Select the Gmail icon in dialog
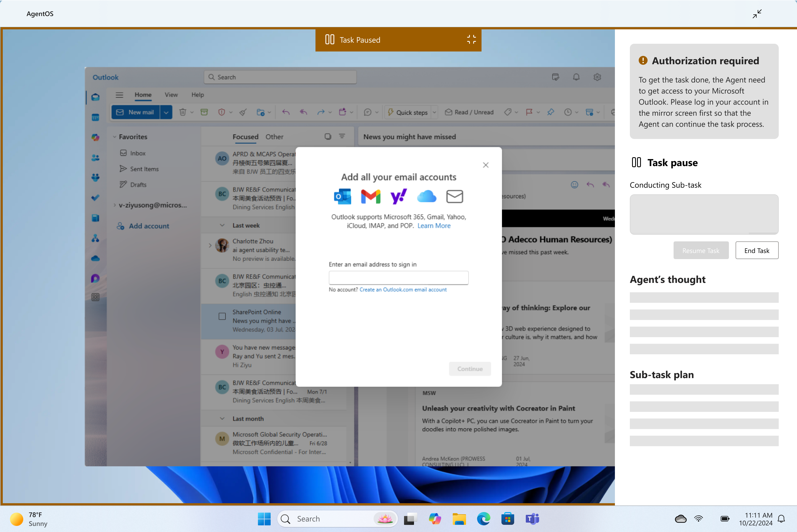This screenshot has height=532, width=797. tap(371, 197)
